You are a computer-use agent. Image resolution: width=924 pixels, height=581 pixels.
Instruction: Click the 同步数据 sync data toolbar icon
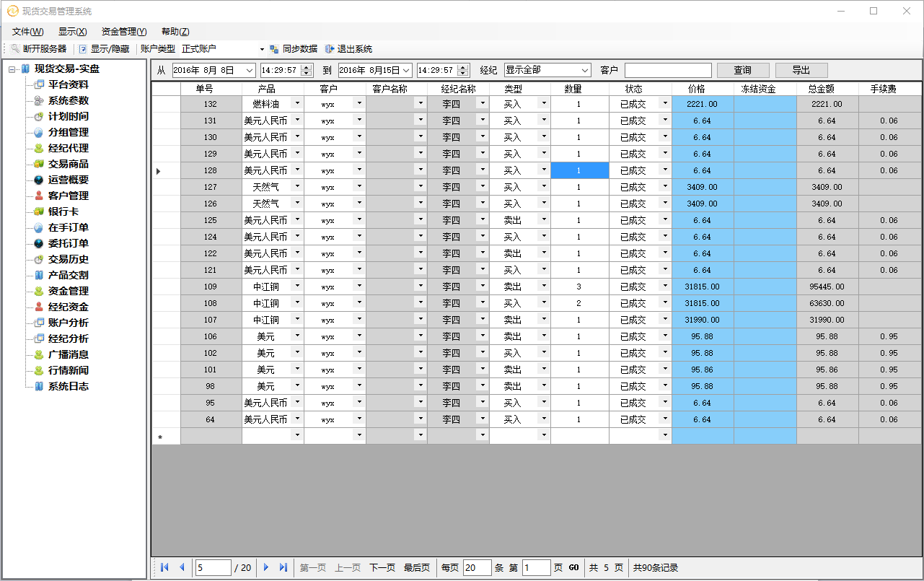tap(275, 49)
